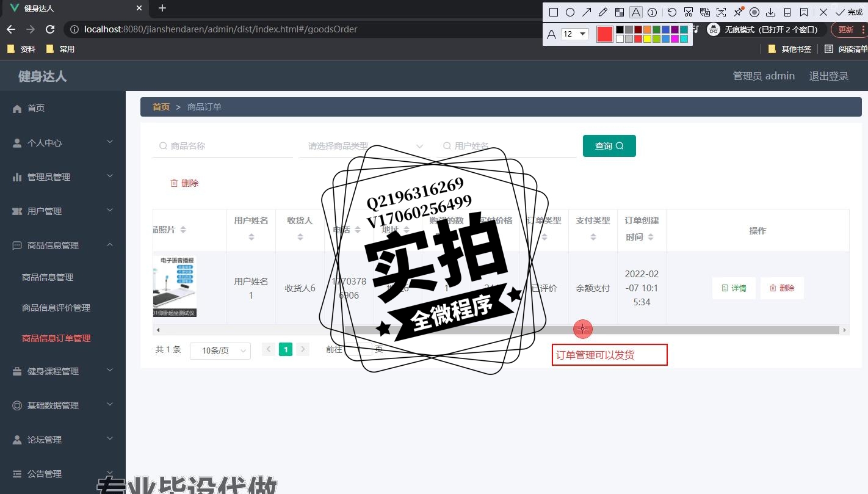Click the scissors long-capture icon
868x494 pixels.
pos(689,12)
